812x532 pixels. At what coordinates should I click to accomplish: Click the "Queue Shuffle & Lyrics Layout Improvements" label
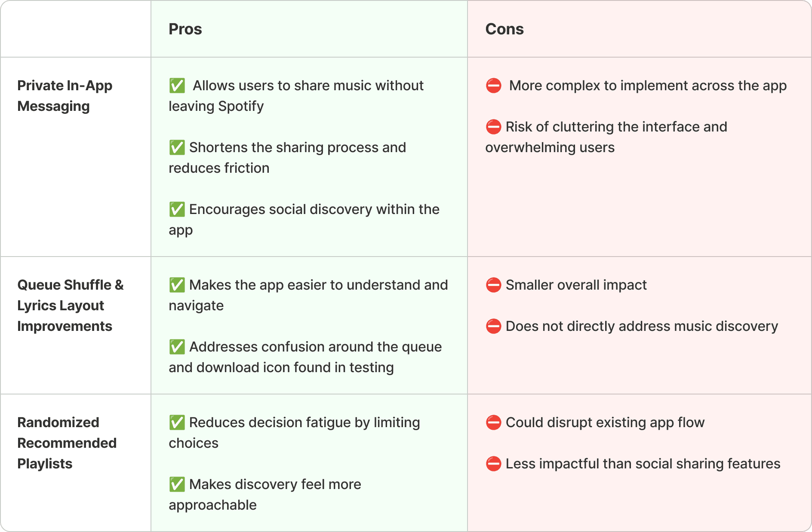coord(71,306)
